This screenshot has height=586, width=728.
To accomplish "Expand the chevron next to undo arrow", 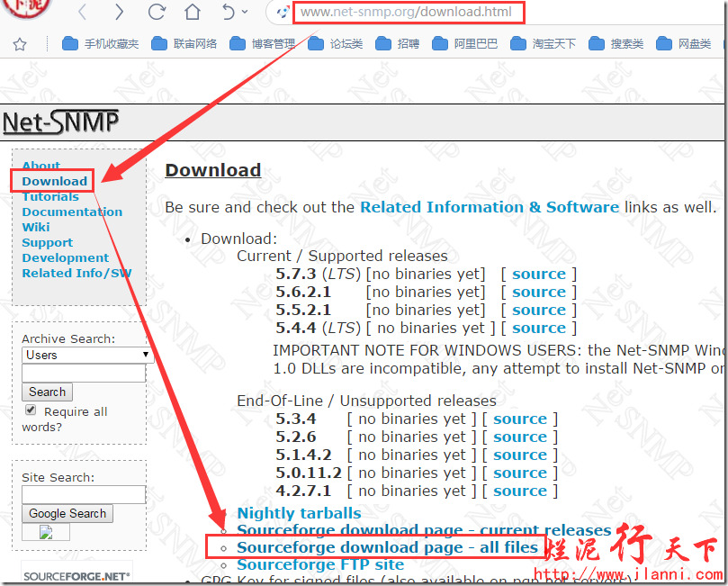I will click(x=244, y=13).
